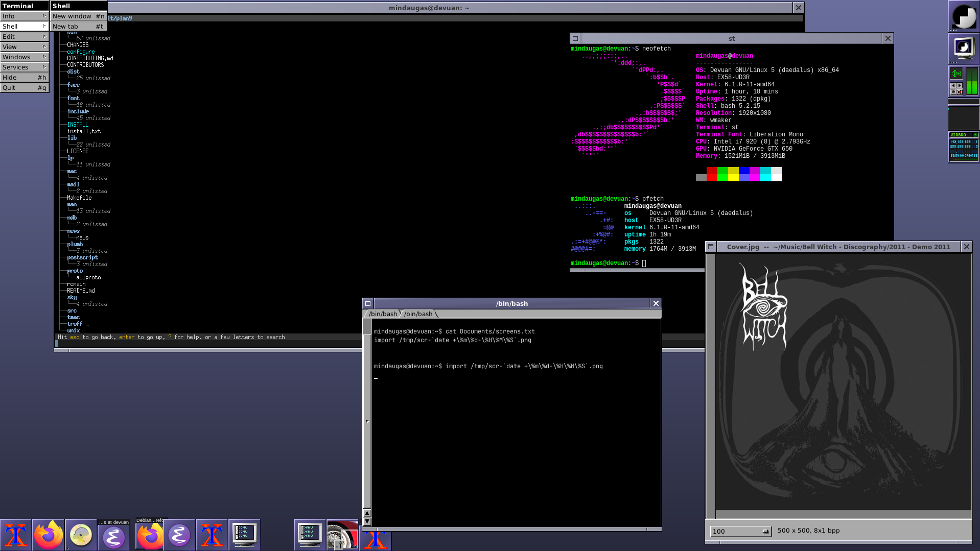Miniaturize the st terminal window
980x551 pixels.
pyautogui.click(x=575, y=38)
